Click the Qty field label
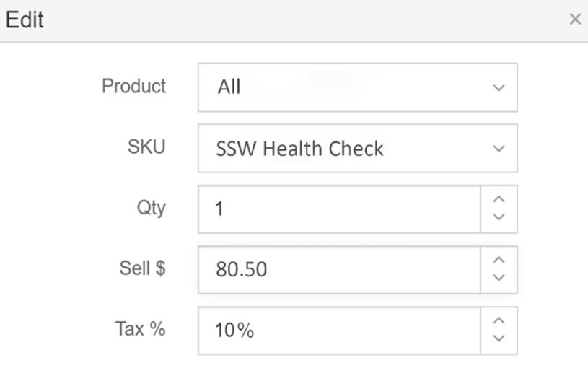588x389 pixels. (151, 208)
